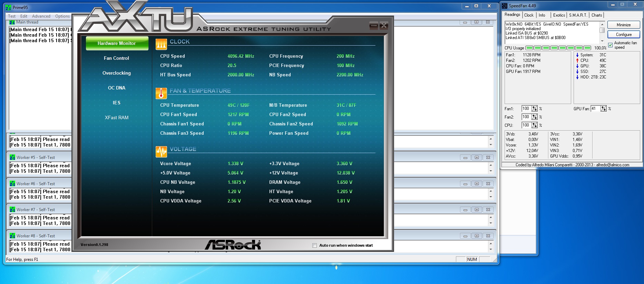Viewport: 644px width, 284px height.
Task: Click the CPU Usage bar in SpeedFan
Action: coord(558,48)
